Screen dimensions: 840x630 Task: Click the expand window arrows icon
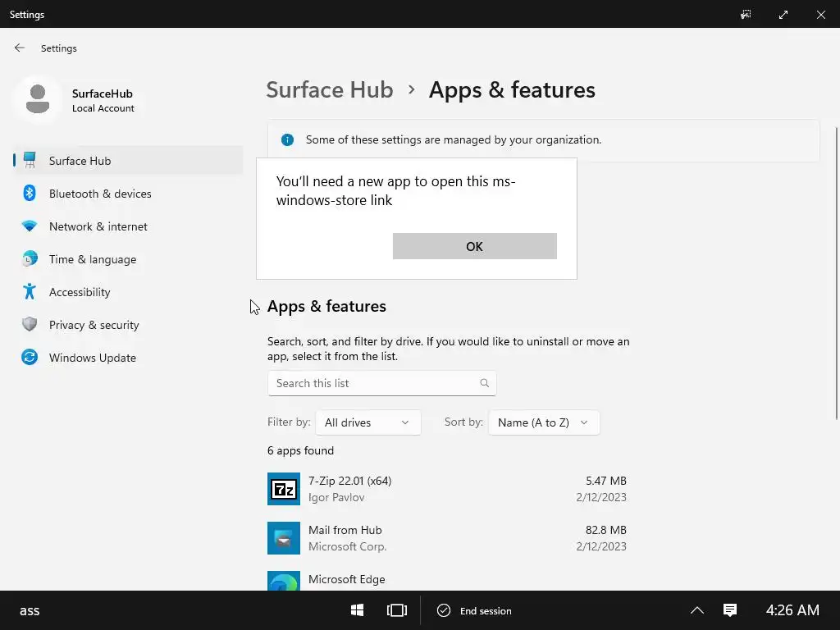pyautogui.click(x=783, y=15)
